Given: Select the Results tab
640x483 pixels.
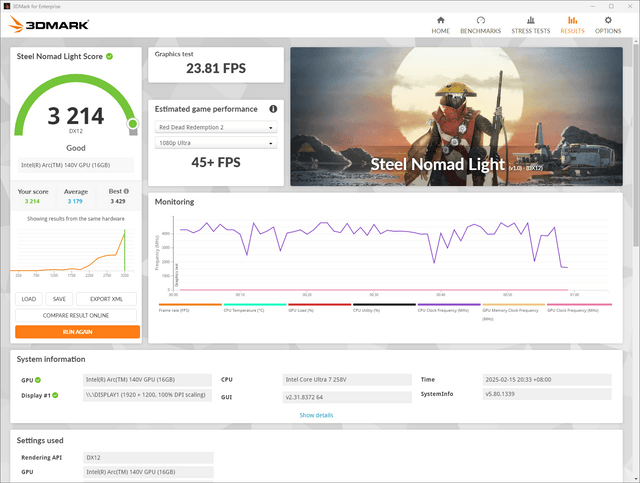Looking at the screenshot, I should 572,25.
